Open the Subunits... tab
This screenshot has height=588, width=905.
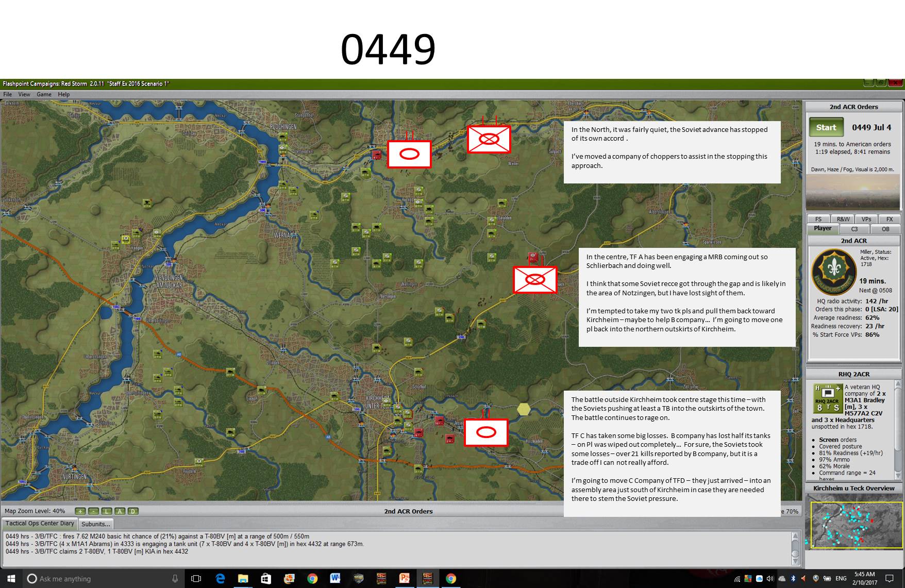point(96,524)
